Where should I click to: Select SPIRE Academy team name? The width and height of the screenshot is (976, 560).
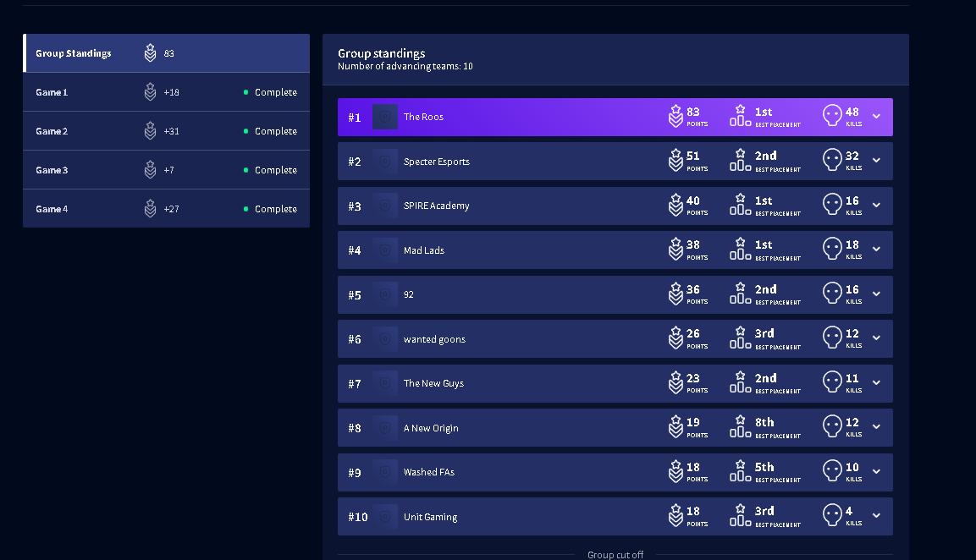[x=436, y=206]
